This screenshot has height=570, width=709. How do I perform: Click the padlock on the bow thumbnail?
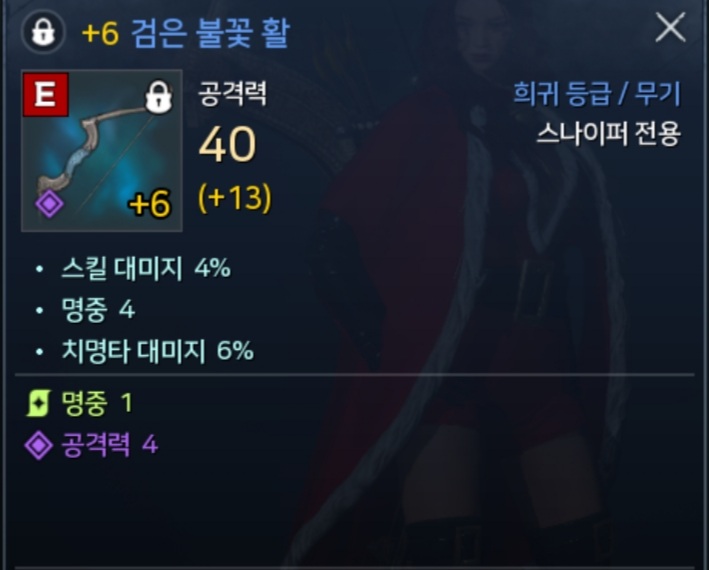point(158,97)
